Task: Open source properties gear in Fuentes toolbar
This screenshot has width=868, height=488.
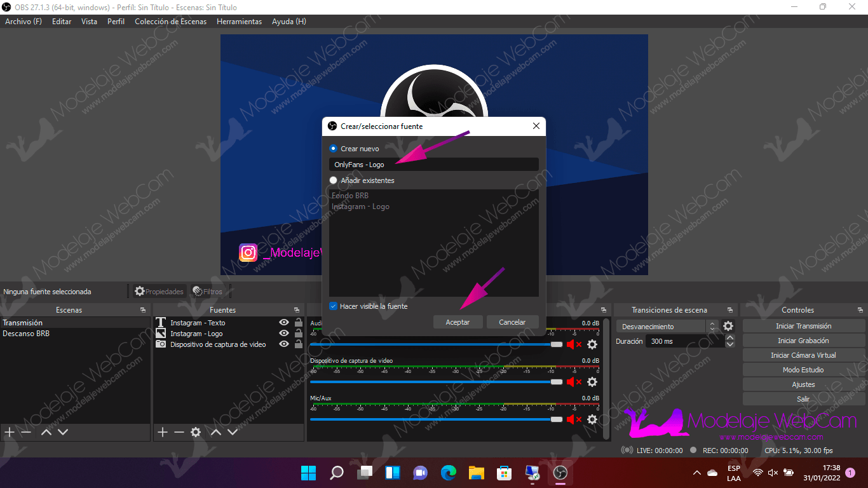Action: tap(196, 432)
